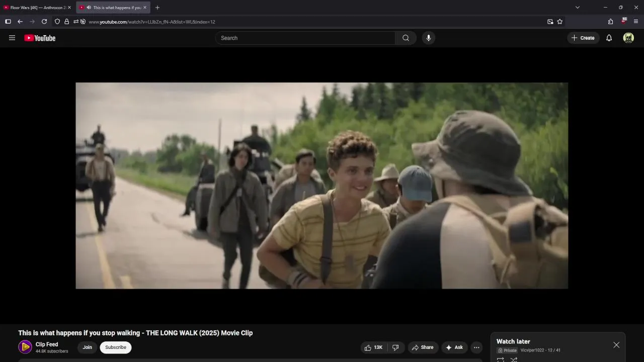This screenshot has width=644, height=362.
Task: Open the browser extensions puzzle icon
Action: coord(611,22)
